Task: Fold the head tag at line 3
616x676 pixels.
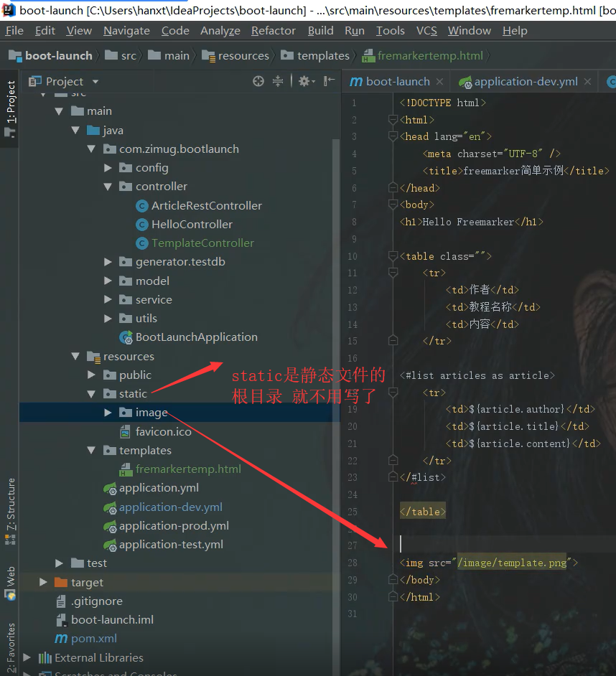Action: click(x=393, y=136)
